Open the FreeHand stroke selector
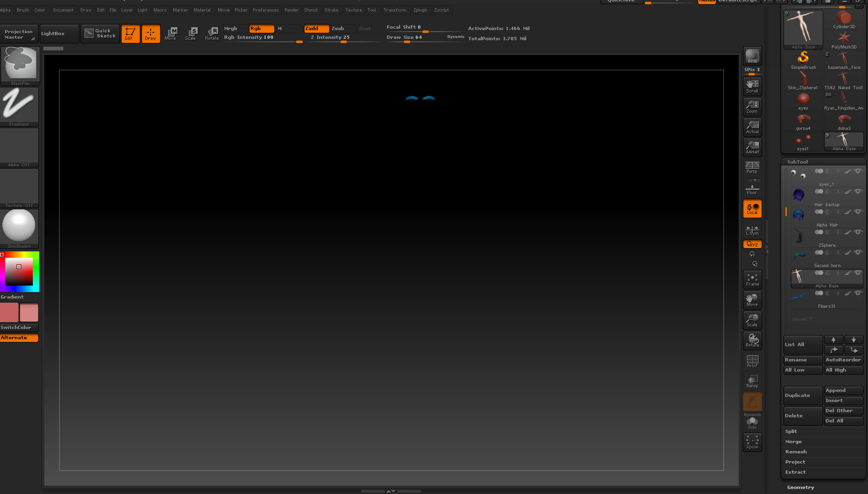Screen dimensions: 868x494 tap(19, 107)
